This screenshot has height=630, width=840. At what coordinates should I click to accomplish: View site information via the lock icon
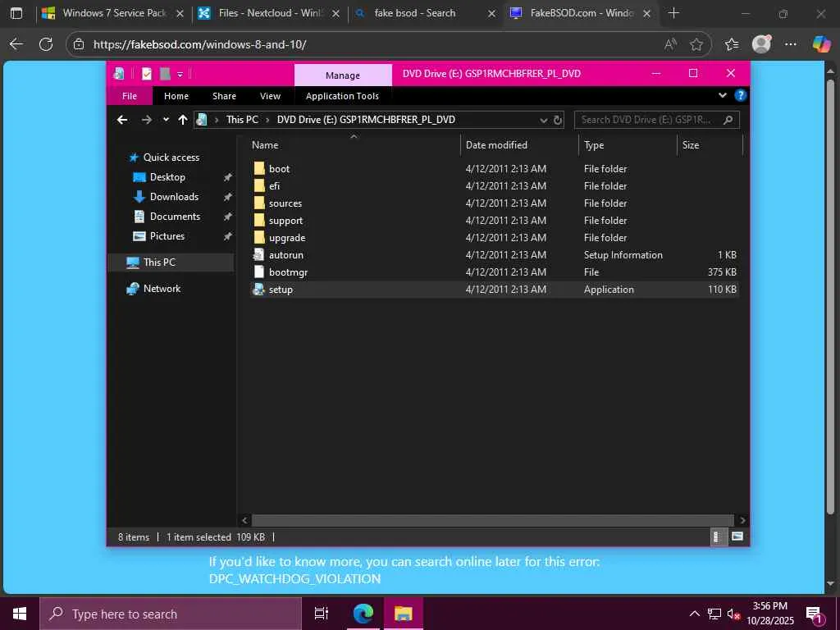[x=79, y=44]
